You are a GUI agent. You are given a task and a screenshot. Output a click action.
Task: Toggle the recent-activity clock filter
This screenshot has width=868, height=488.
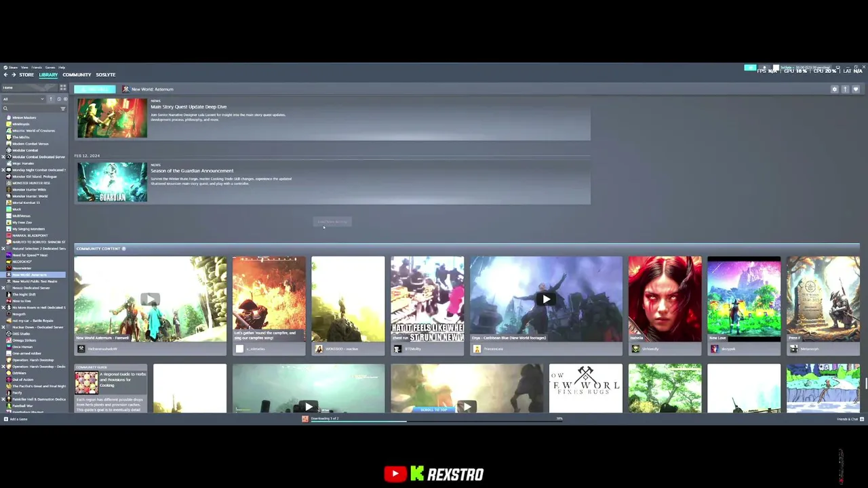point(58,99)
